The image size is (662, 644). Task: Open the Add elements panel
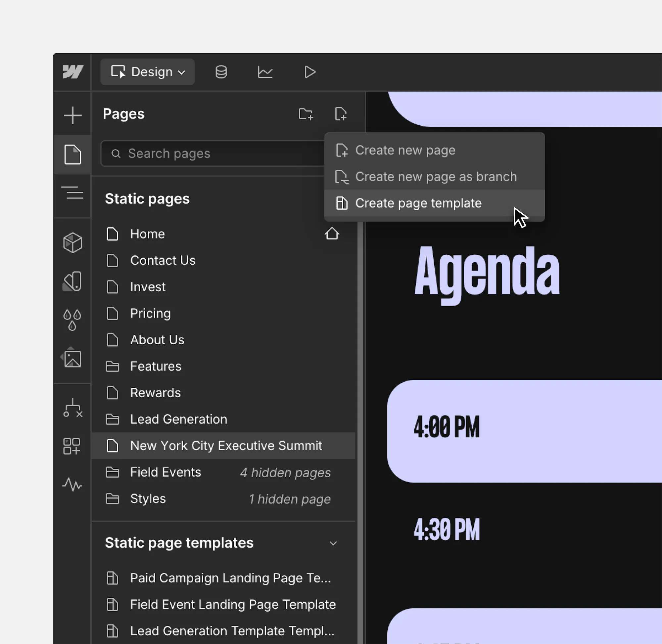tap(72, 115)
